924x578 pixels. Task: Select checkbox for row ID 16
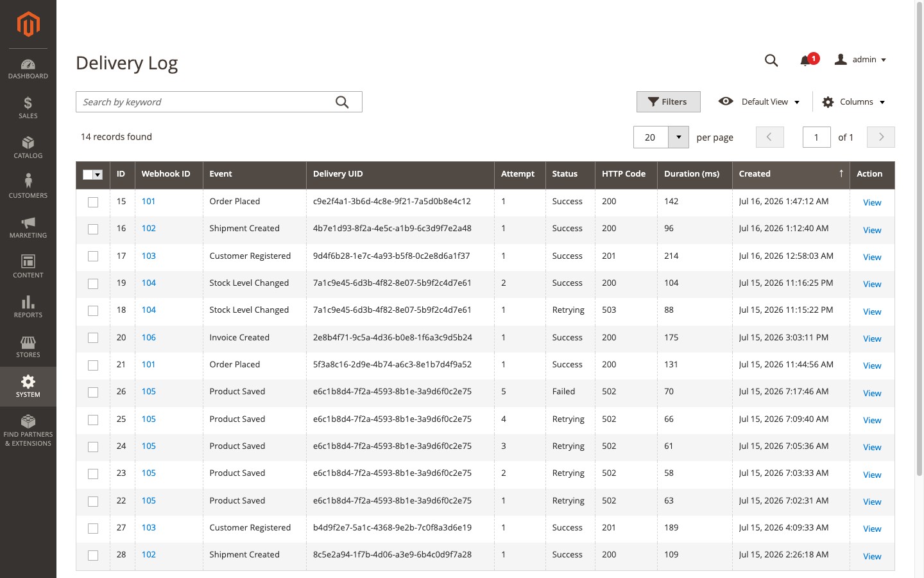click(93, 229)
